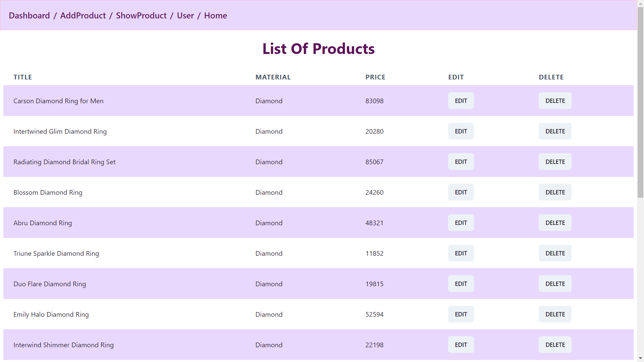Viewport: 644px width, 362px height.
Task: Delete the Duo Flare Diamond Ring
Action: (x=555, y=284)
